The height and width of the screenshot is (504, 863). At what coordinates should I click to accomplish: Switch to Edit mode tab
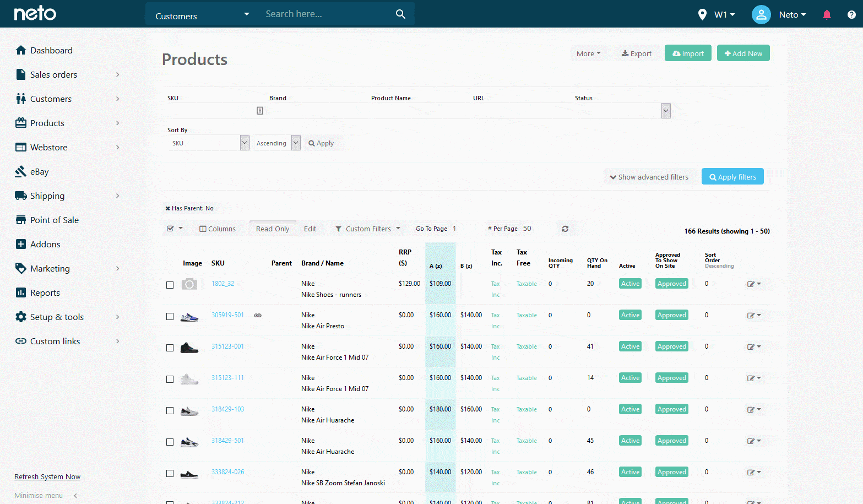[x=310, y=229]
